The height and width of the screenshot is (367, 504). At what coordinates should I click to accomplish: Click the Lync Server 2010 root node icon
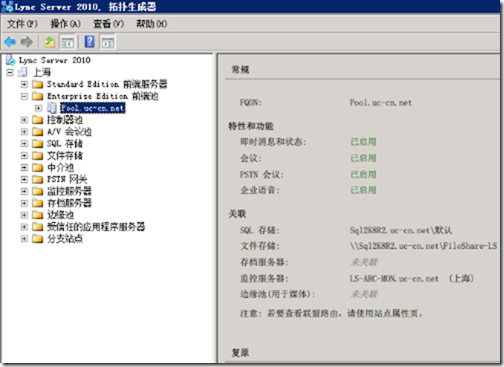11,60
